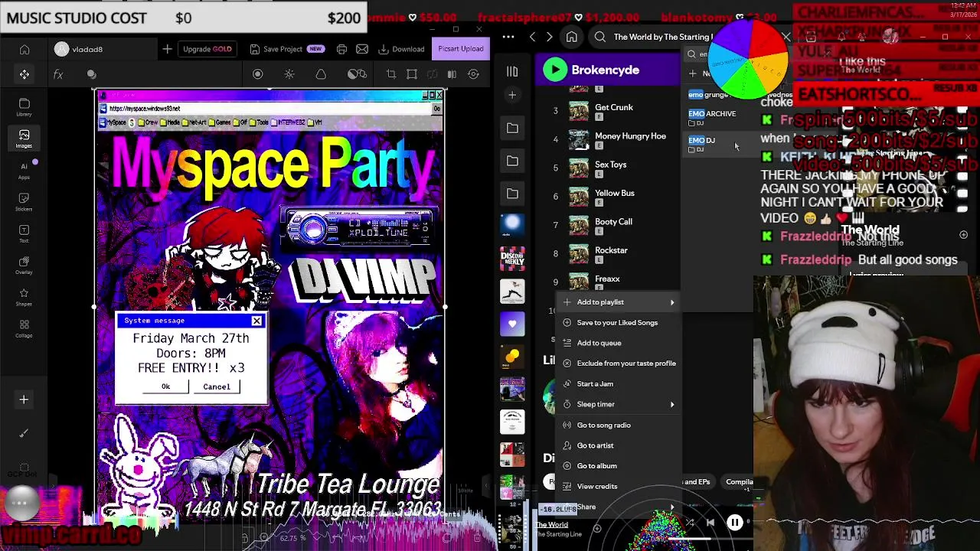Open the Spotify three-dot menu
The image size is (980, 551).
[508, 37]
